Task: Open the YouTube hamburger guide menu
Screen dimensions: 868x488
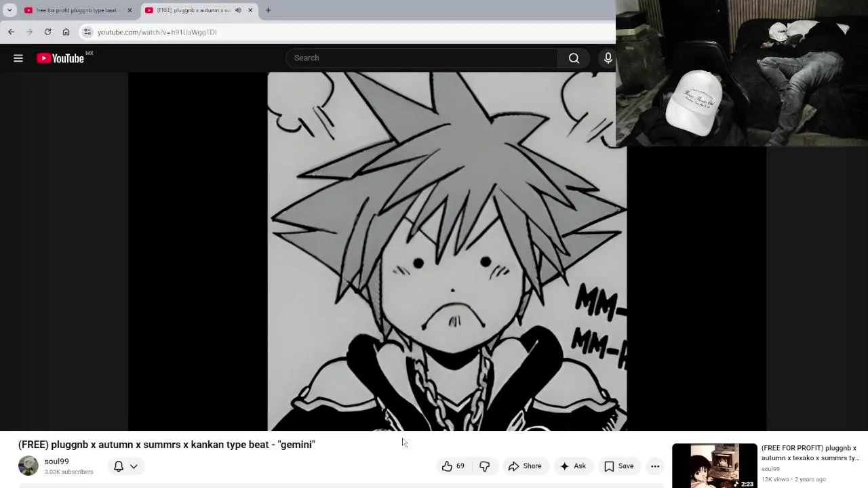Action: [x=18, y=58]
